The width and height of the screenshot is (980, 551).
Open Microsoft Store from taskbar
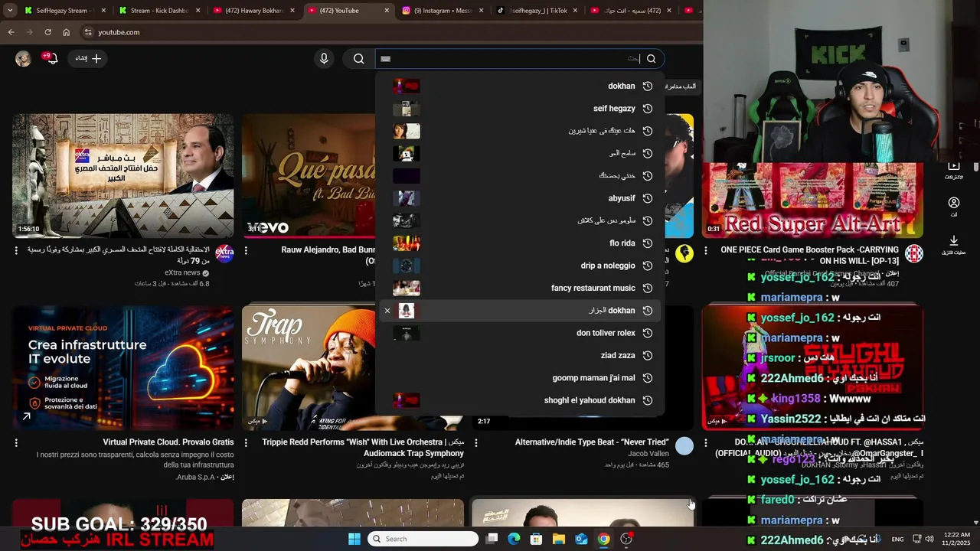[x=537, y=539]
